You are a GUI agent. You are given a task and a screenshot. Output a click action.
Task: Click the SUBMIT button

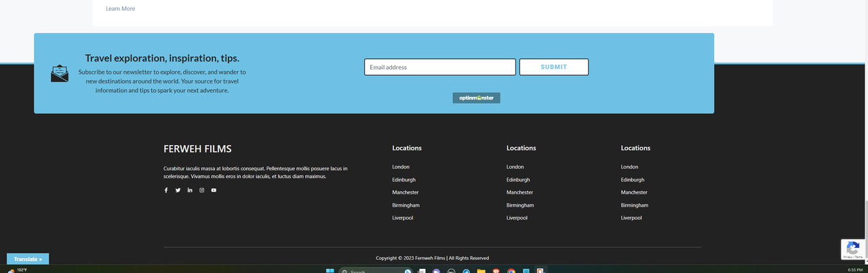pos(554,67)
